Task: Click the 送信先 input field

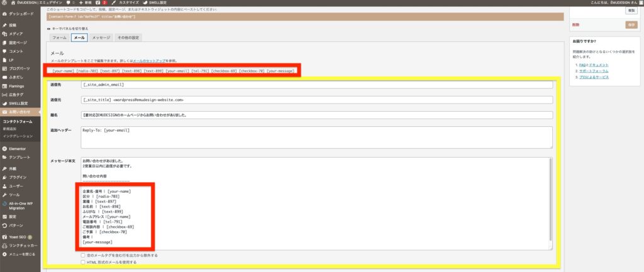Action: pos(316,84)
